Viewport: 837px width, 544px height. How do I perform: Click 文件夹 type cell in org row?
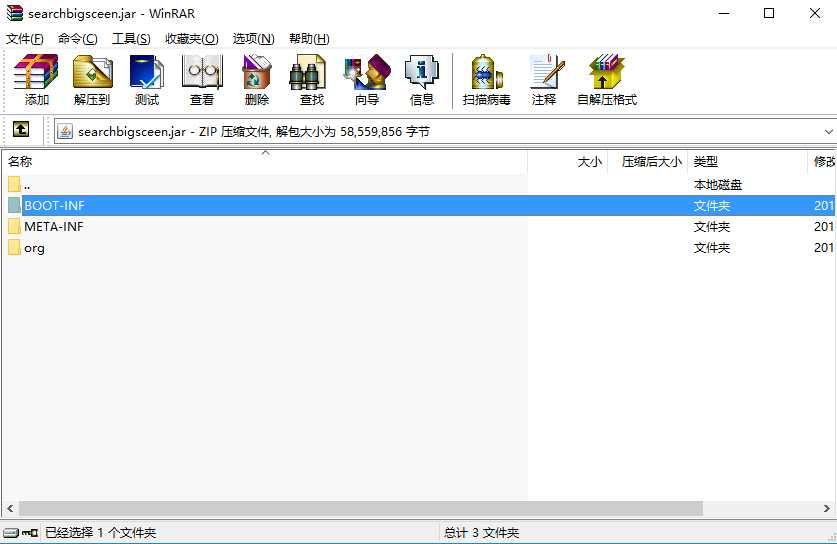[712, 248]
